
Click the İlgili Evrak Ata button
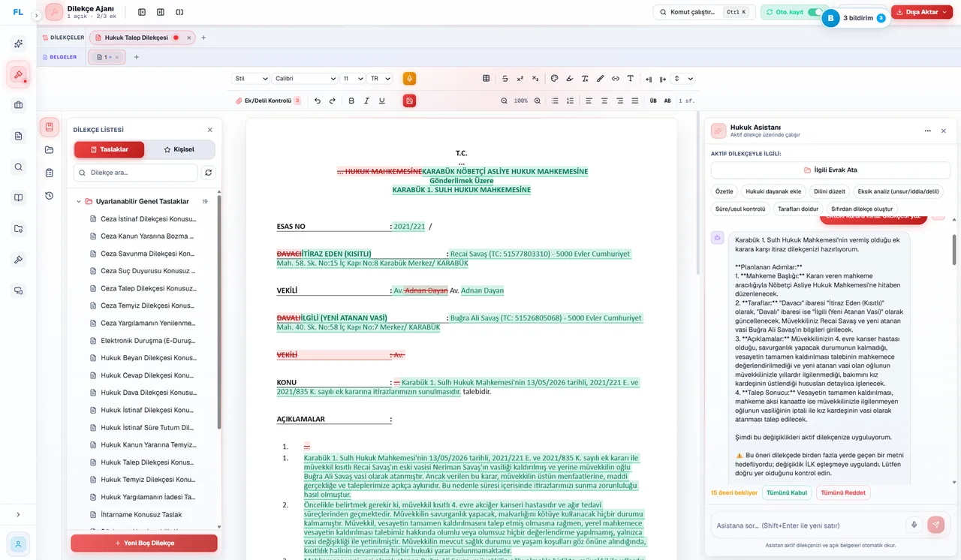830,170
